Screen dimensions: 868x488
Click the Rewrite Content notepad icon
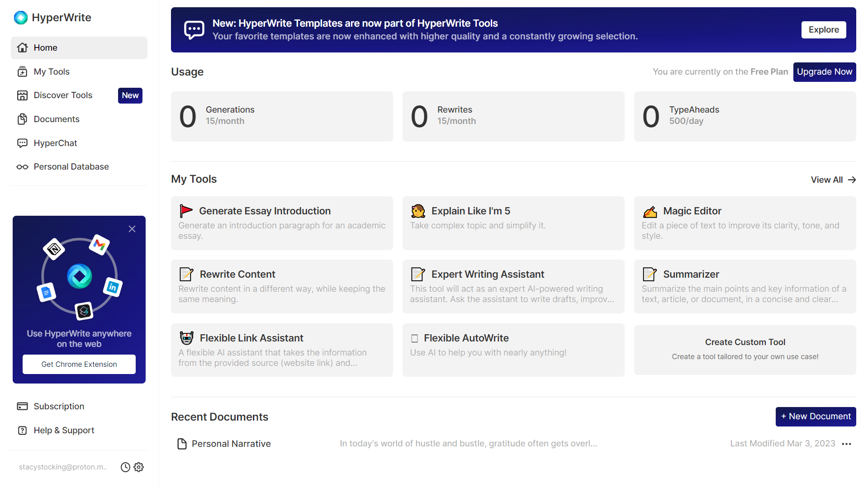tap(186, 274)
